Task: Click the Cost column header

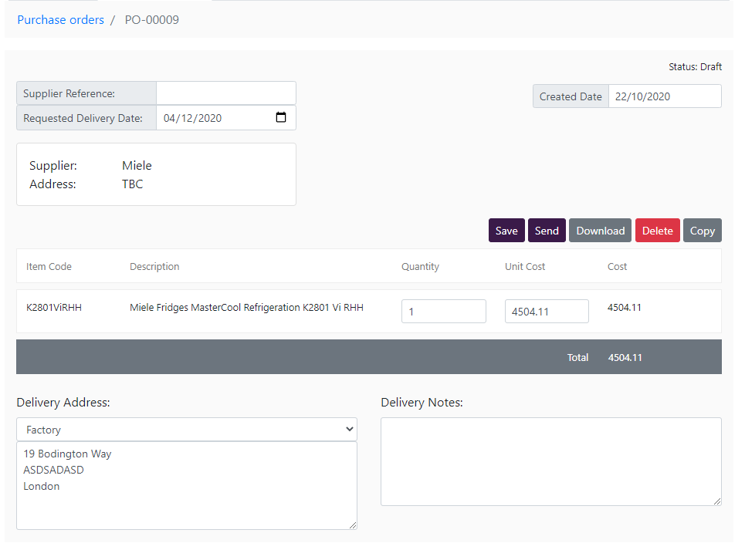Action: point(617,267)
